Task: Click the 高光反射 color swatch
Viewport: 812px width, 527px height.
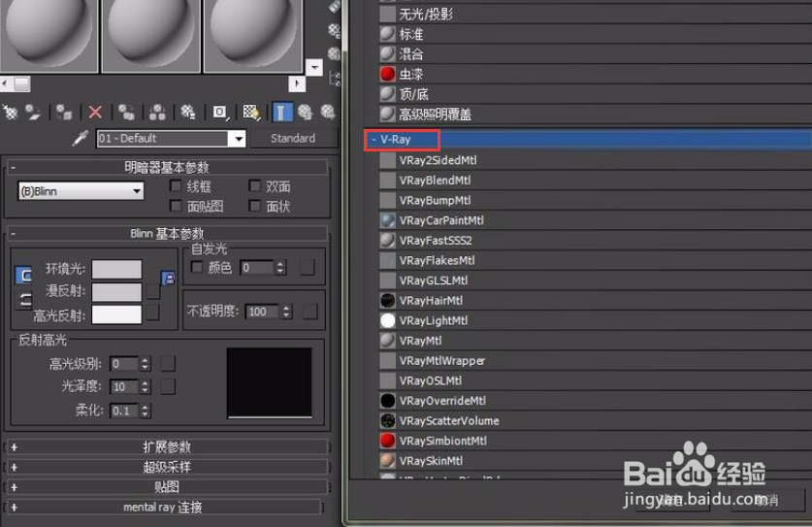Action: 116,314
